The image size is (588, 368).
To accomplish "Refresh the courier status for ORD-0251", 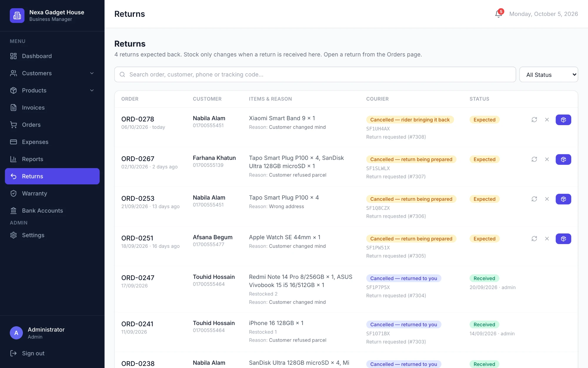I will pyautogui.click(x=534, y=239).
